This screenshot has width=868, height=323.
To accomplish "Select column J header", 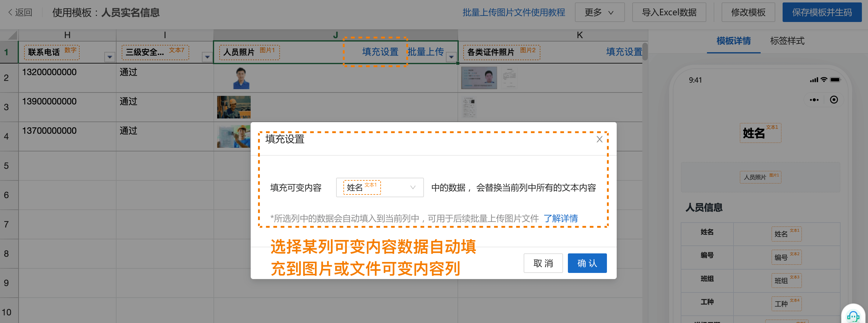I will pos(335,35).
